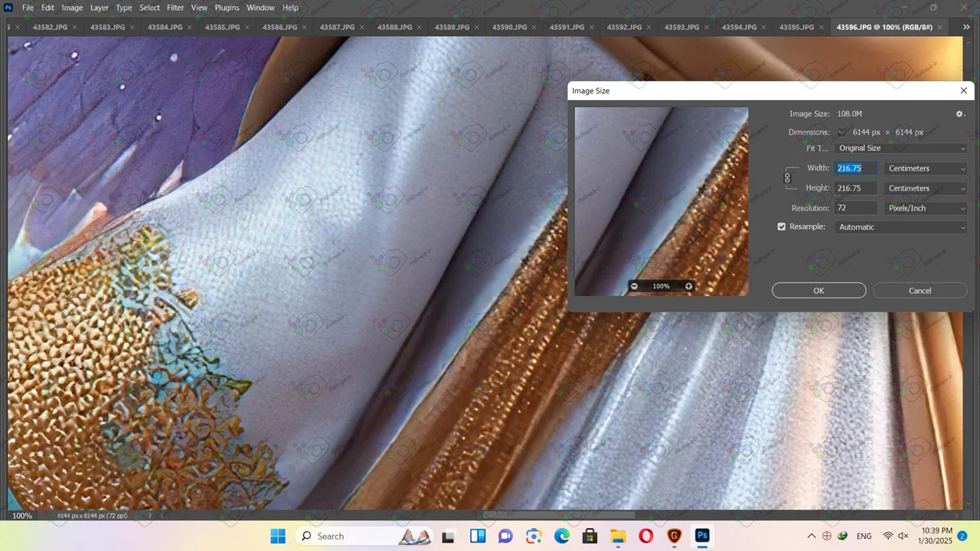Viewport: 980px width, 551px height.
Task: Click OK in the Image Size dialog
Action: (818, 291)
